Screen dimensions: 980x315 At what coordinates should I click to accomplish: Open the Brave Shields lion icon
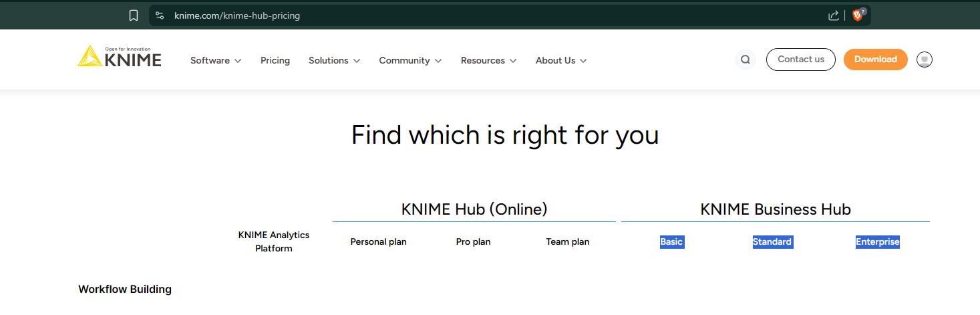coord(858,15)
